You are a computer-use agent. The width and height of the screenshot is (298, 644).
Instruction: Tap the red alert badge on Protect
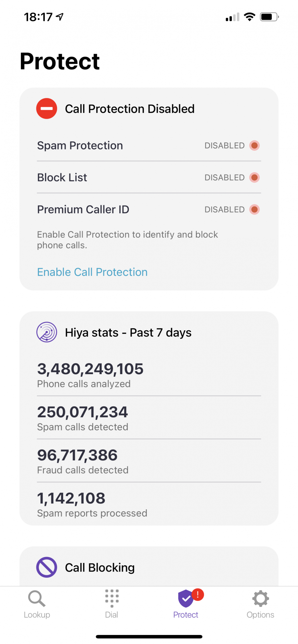click(198, 594)
